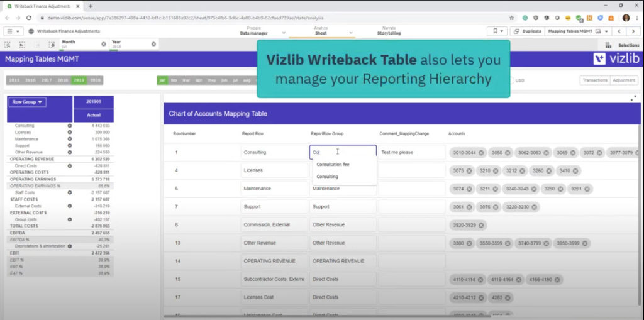Viewport: 644px width, 320px height.
Task: Remove account tag 3010-3044
Action: point(481,152)
